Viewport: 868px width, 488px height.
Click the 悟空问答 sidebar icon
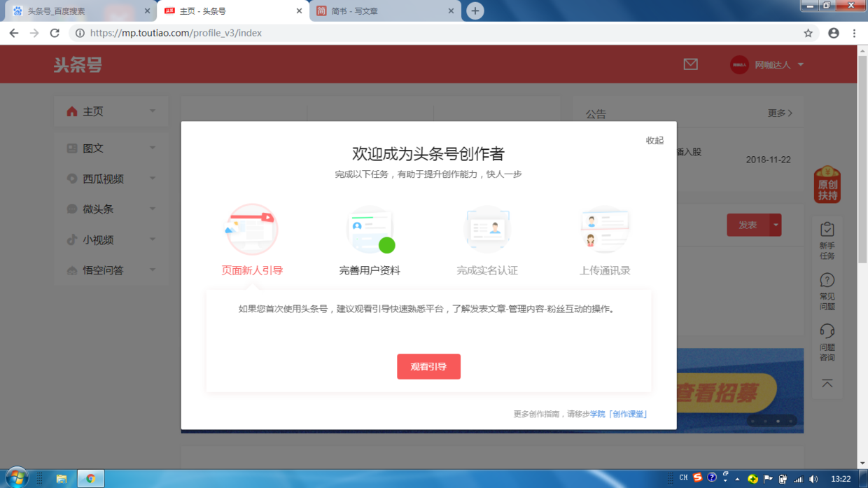pyautogui.click(x=71, y=270)
